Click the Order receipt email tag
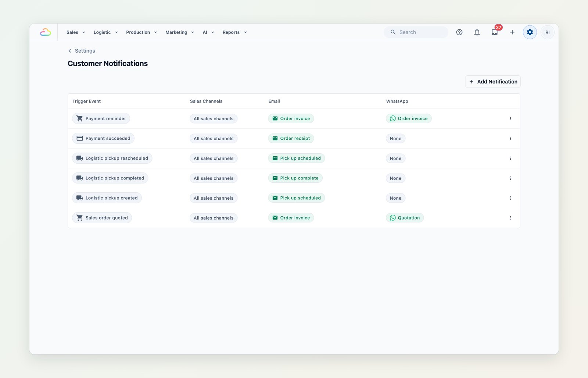Screen dimensions: 588x378 tap(291, 138)
